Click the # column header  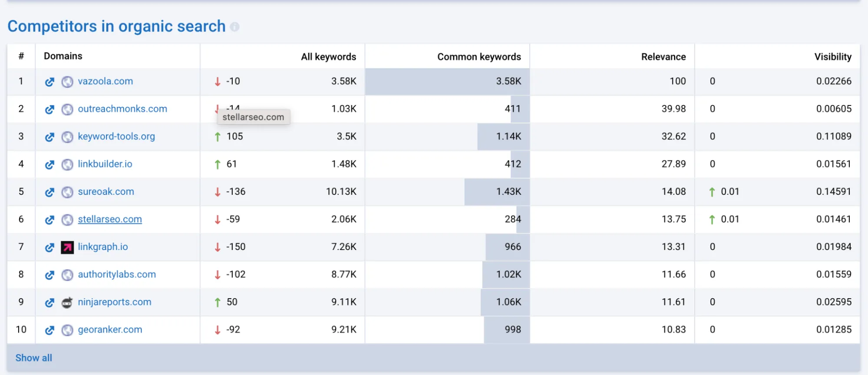click(x=21, y=56)
